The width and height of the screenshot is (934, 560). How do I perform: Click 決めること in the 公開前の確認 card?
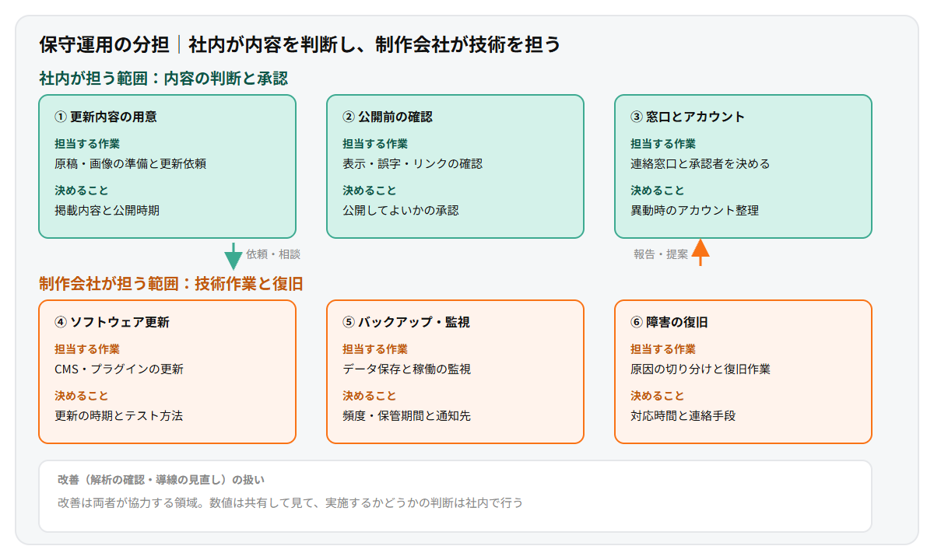(x=370, y=191)
